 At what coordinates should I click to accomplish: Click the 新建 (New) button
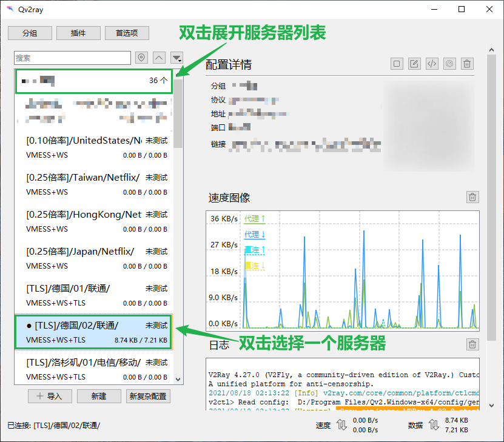(x=99, y=396)
